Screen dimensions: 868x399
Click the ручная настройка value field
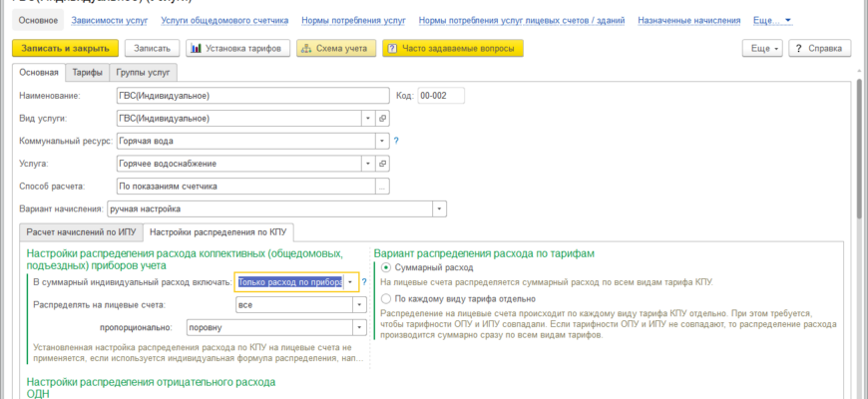(270, 209)
